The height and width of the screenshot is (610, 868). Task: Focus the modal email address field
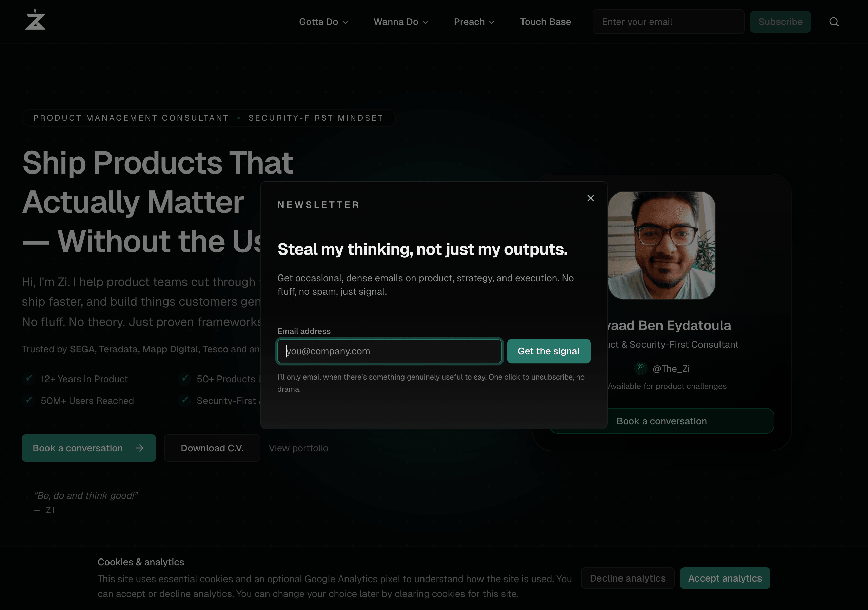coord(389,351)
